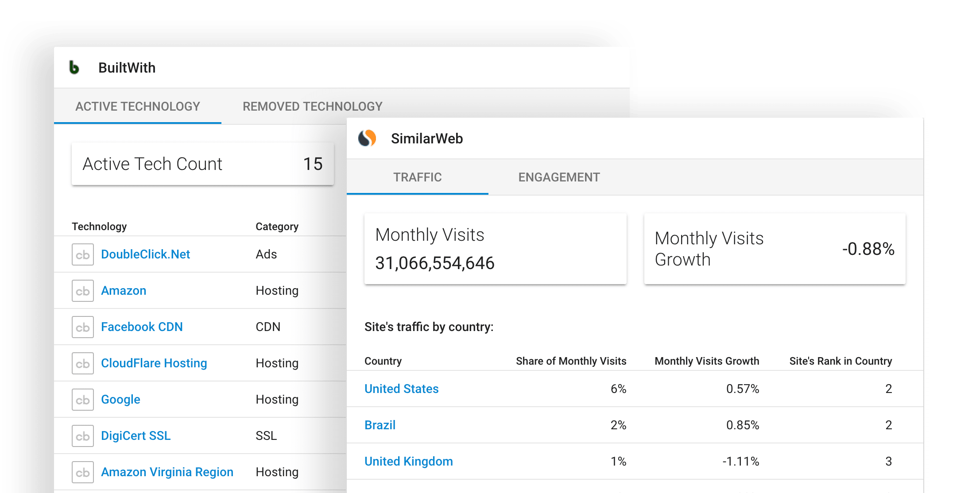The width and height of the screenshot is (980, 493).
Task: Click the cb icon beside Amazon Virginia Region
Action: 83,472
